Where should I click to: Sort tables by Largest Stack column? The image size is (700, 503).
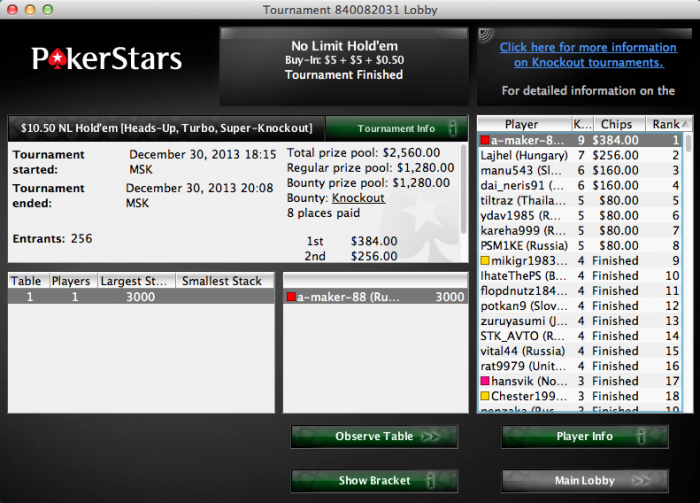(136, 281)
